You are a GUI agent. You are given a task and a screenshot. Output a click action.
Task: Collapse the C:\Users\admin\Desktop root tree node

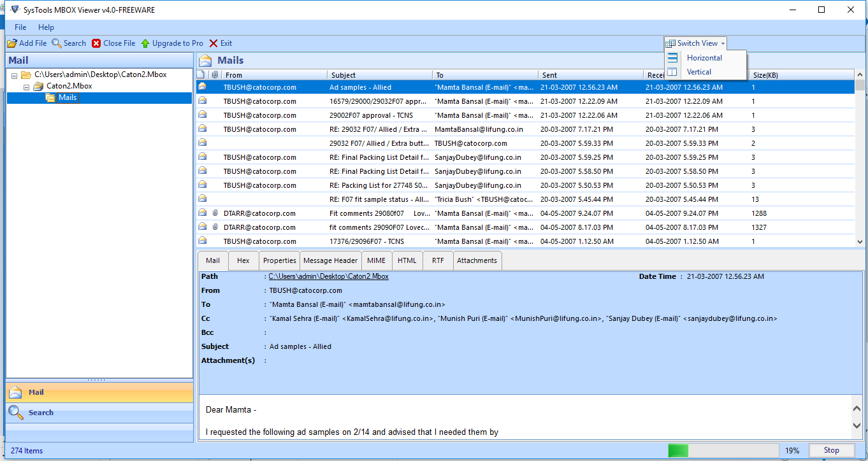15,74
